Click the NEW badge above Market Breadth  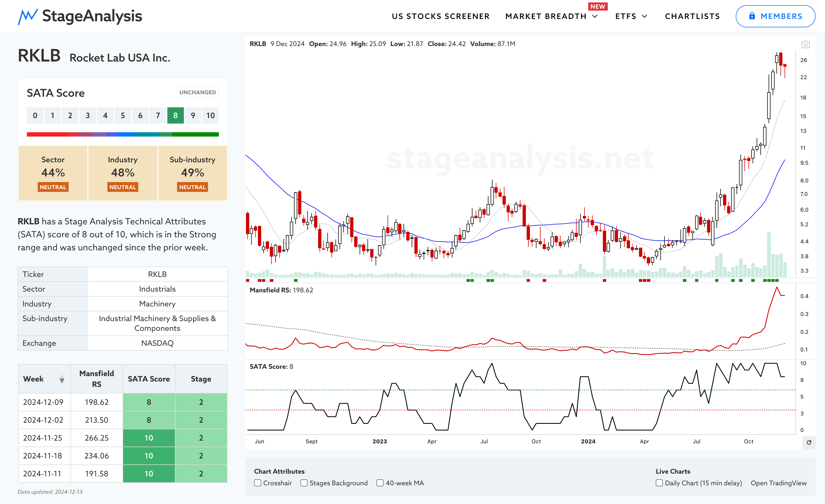[x=598, y=6]
